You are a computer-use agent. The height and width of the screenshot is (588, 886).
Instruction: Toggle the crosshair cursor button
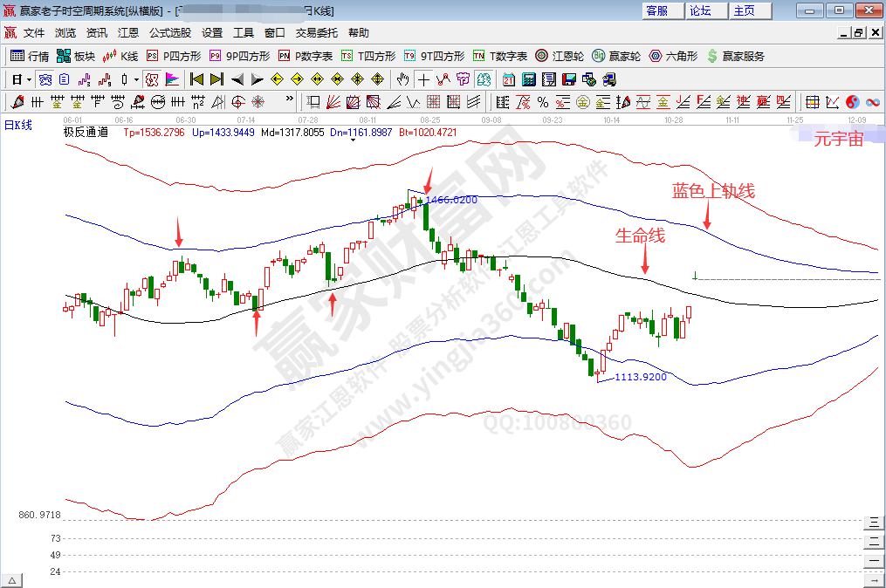click(423, 79)
